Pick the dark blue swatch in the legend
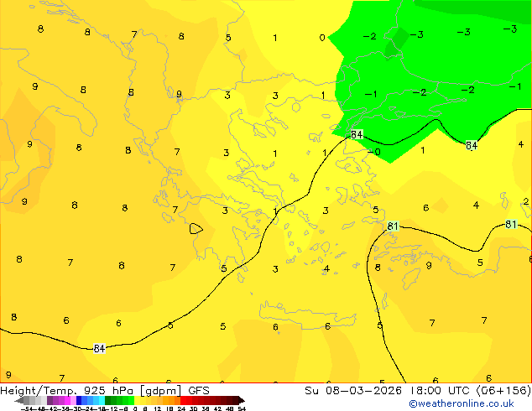The image size is (532, 411). (x=79, y=400)
